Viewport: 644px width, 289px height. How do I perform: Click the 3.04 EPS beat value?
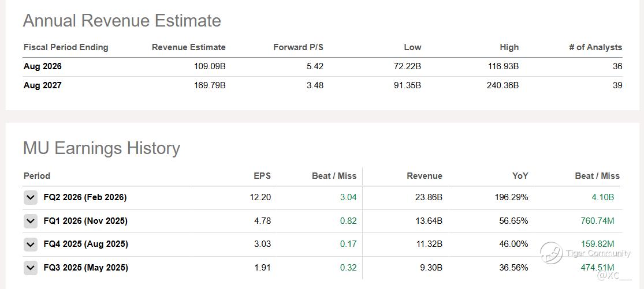348,197
